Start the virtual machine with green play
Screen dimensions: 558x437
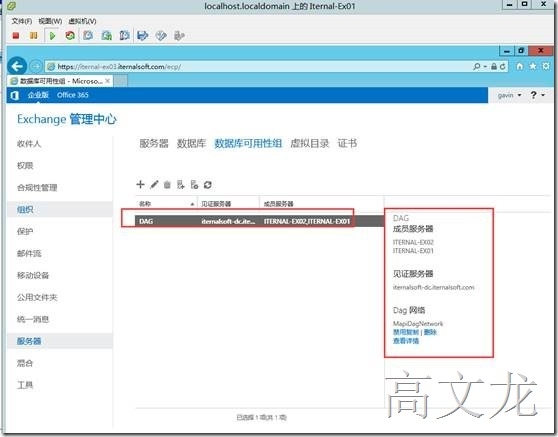(x=52, y=36)
